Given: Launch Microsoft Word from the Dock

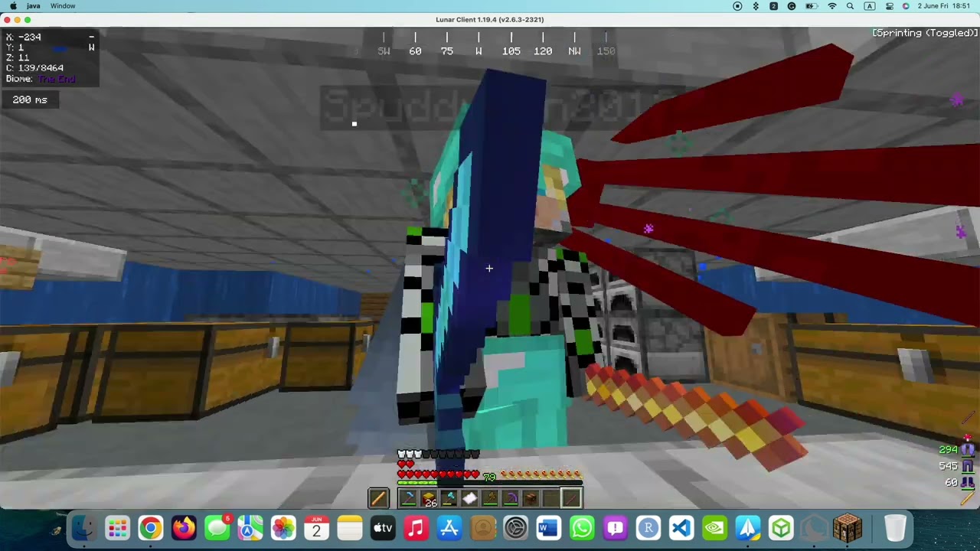Looking at the screenshot, I should pos(549,528).
